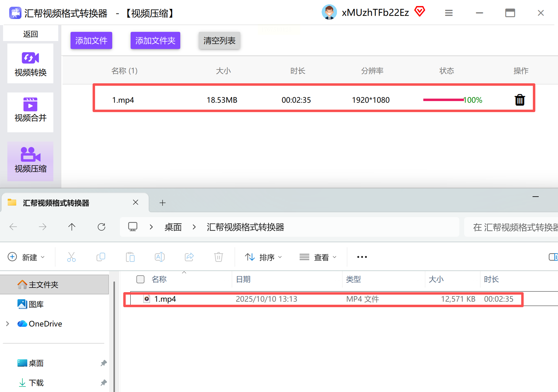The height and width of the screenshot is (392, 558).
Task: Open the 视频合并 video merge module
Action: (x=30, y=112)
